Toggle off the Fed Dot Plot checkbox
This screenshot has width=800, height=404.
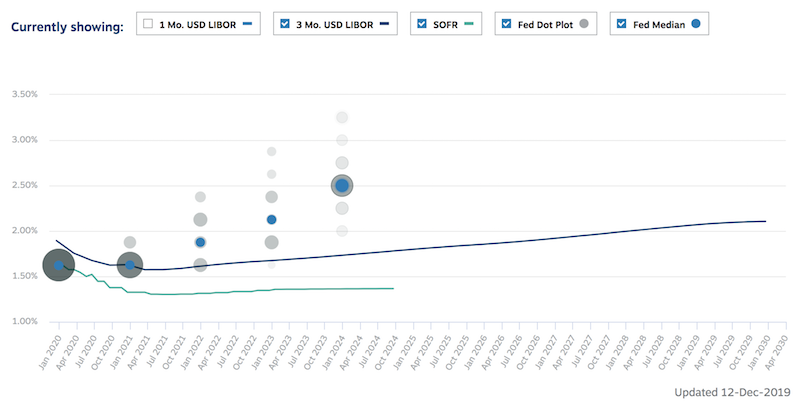tap(507, 24)
